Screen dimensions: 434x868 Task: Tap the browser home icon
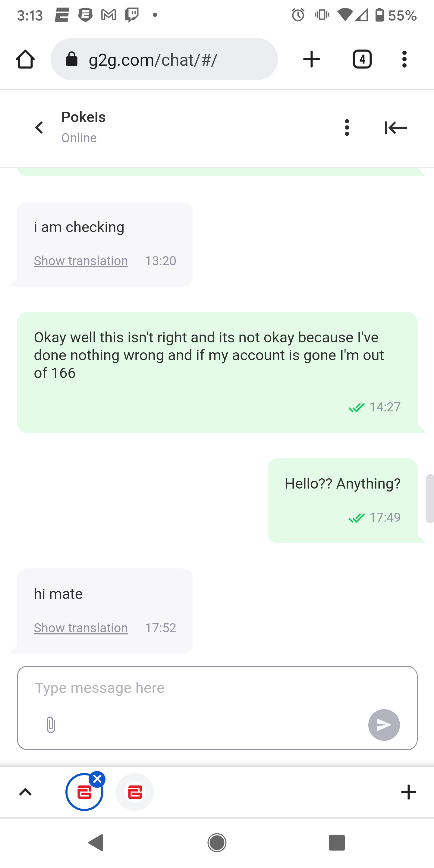tap(25, 59)
